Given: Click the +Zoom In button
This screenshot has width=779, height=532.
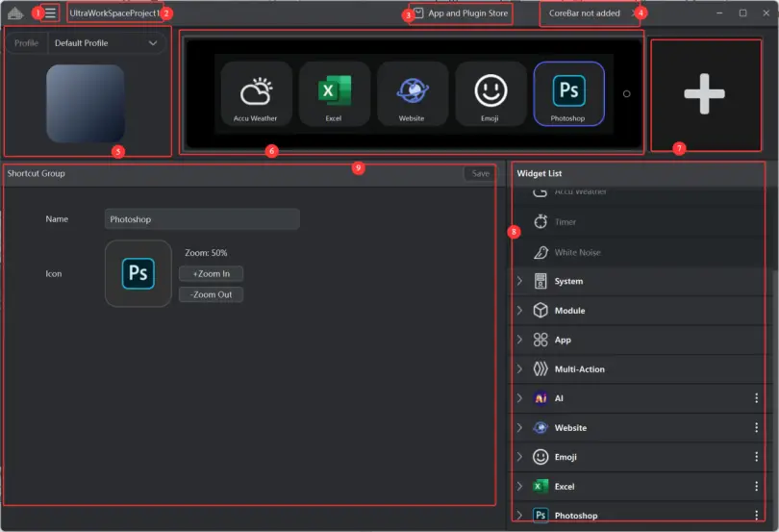Looking at the screenshot, I should pos(212,274).
